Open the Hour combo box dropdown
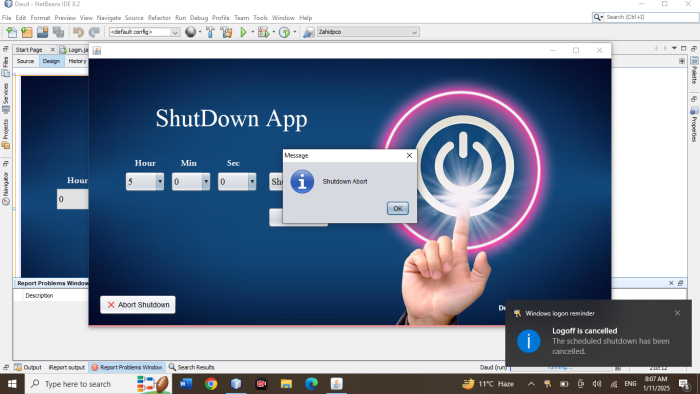 click(x=160, y=182)
